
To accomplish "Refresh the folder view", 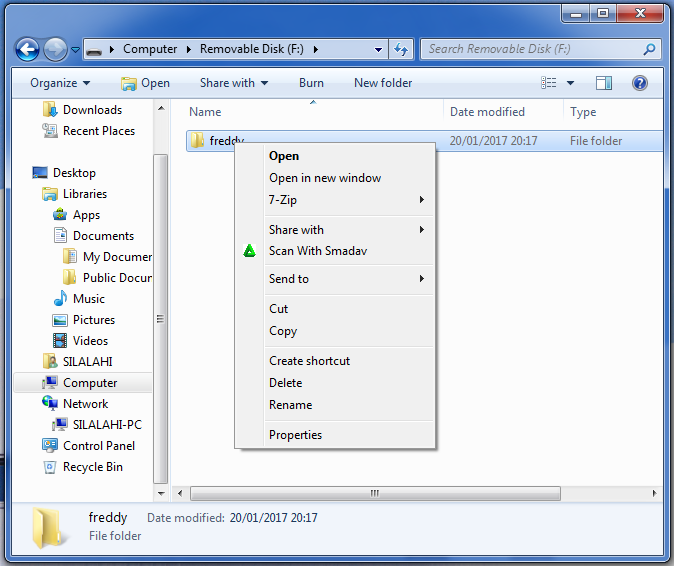I will click(401, 49).
